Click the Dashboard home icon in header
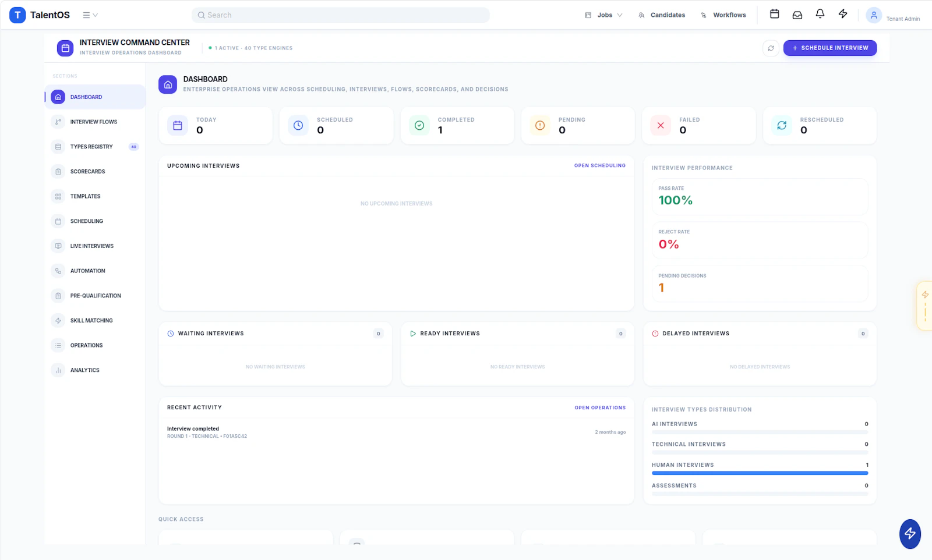This screenshot has width=932, height=560. coord(168,84)
